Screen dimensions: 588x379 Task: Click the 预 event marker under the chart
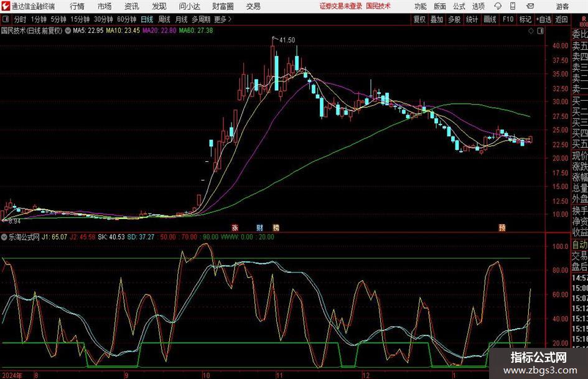tap(502, 227)
